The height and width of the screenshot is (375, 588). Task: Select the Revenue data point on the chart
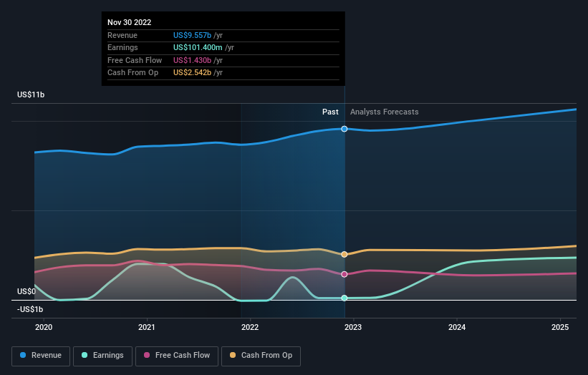coord(344,129)
